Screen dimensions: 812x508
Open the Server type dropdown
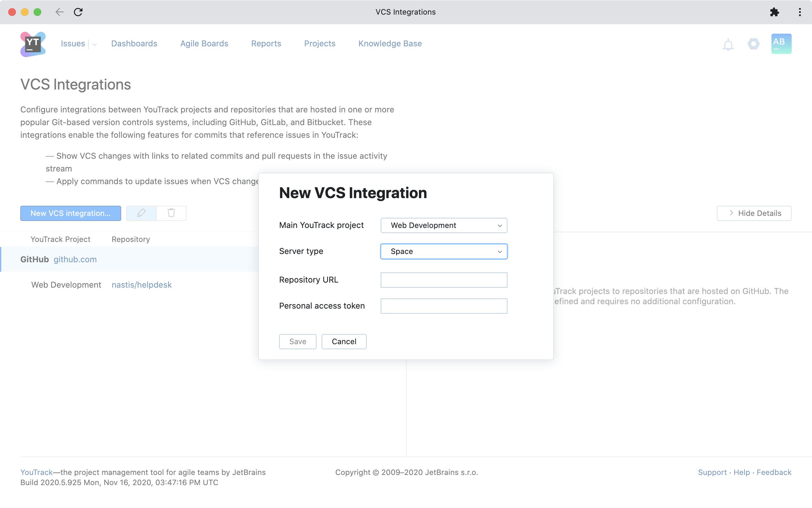tap(443, 251)
